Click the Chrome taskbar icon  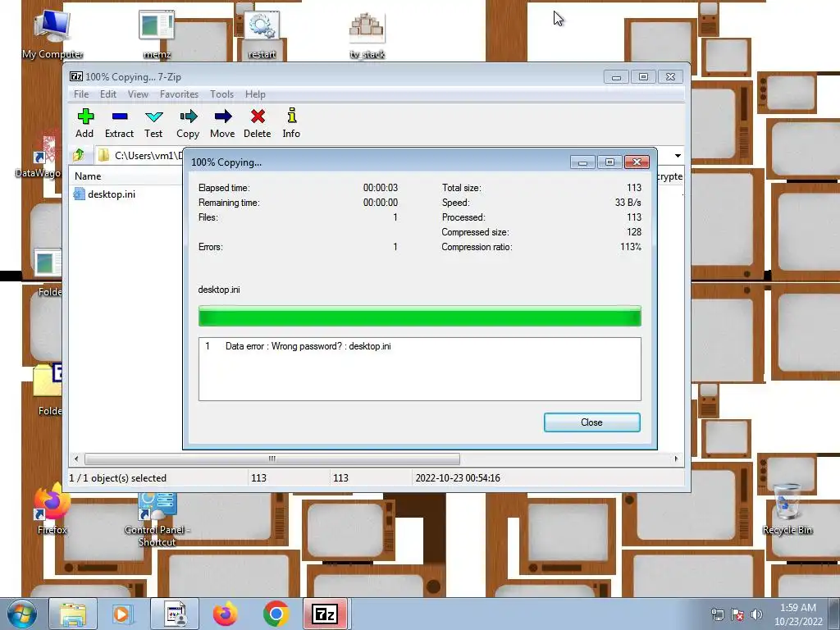276,614
